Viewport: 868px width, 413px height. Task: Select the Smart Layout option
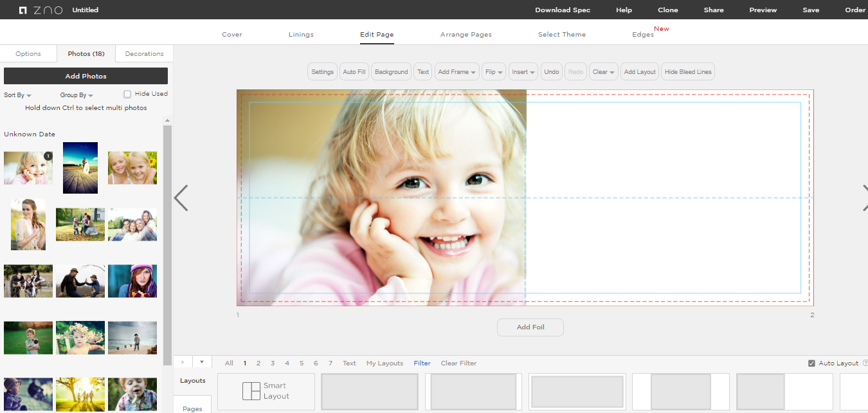tap(266, 391)
